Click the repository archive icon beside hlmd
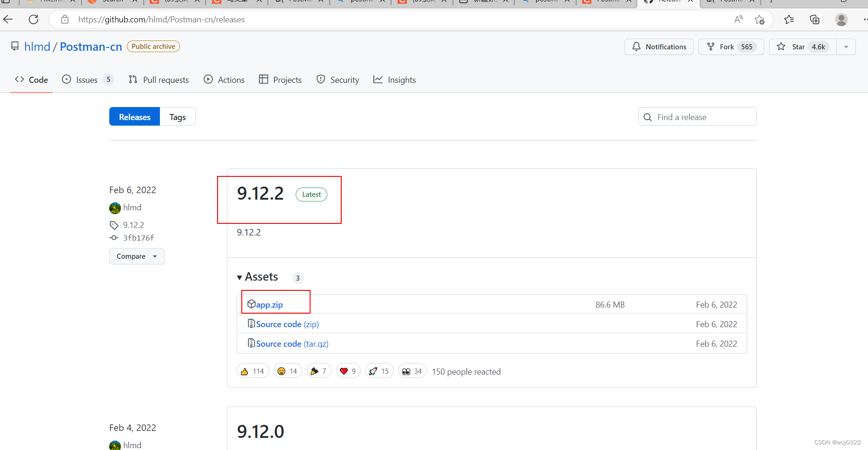This screenshot has height=450, width=868. (x=15, y=47)
